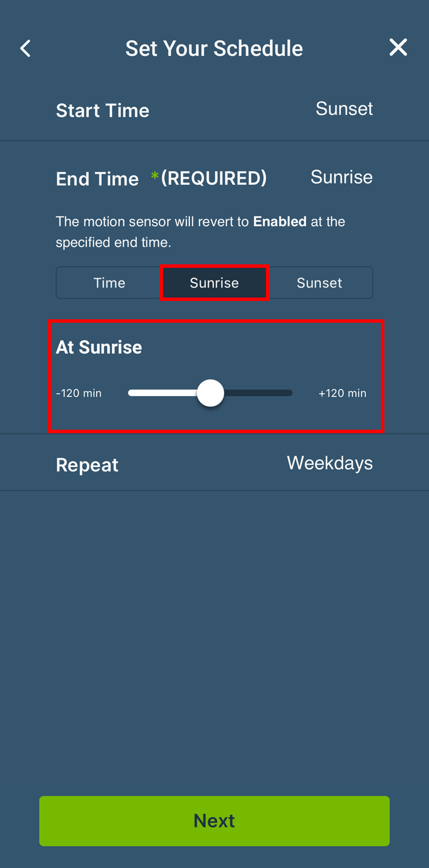429x868 pixels.
Task: Go back using the left arrow icon
Action: [x=26, y=49]
